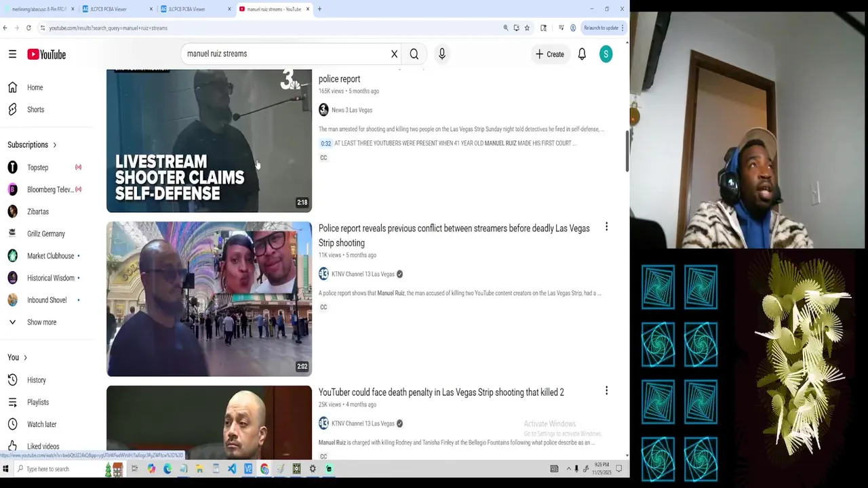Go back in browser history

click(x=5, y=28)
